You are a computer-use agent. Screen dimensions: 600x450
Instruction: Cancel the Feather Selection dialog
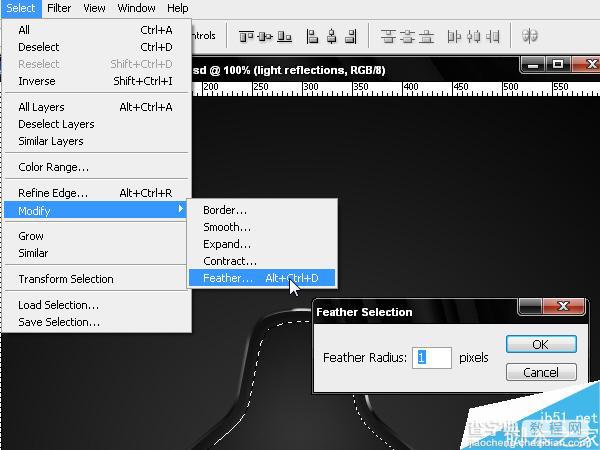coord(541,372)
